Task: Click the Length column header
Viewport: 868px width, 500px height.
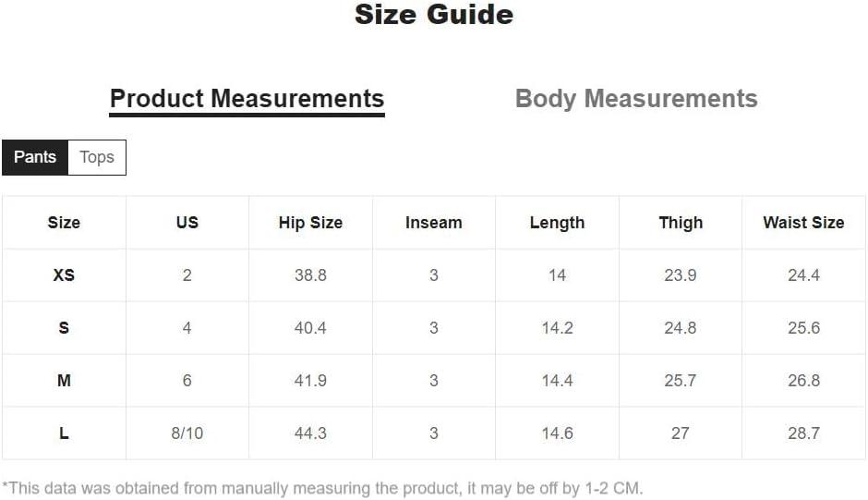Action: (x=557, y=223)
